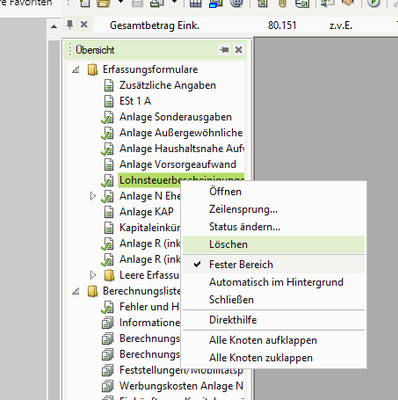Enable Automatisch im Hintergrund

tap(274, 282)
